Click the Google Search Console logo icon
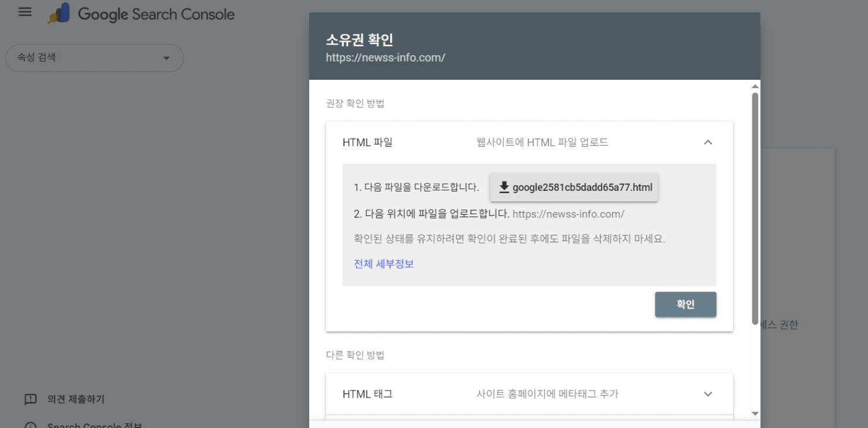This screenshot has height=428, width=868. click(59, 14)
